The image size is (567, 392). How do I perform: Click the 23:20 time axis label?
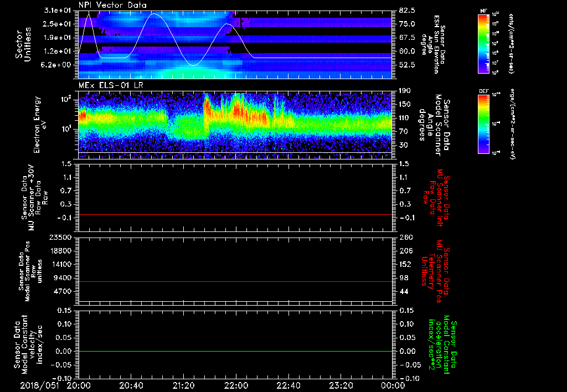[341, 385]
